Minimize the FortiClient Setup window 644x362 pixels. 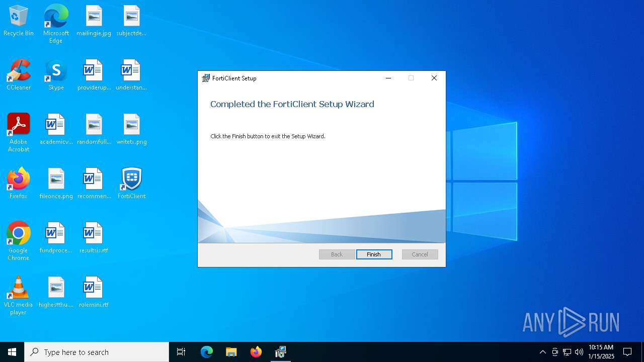pyautogui.click(x=388, y=78)
